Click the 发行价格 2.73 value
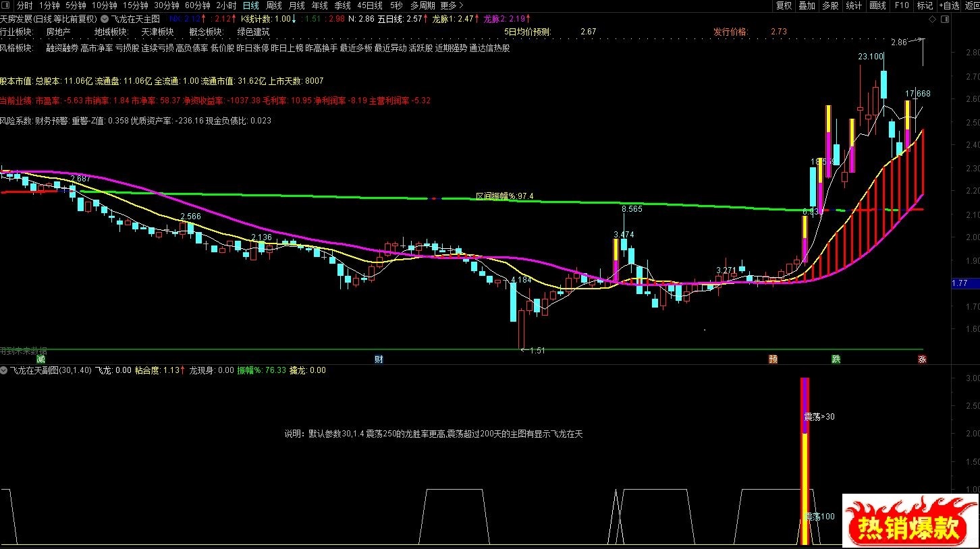This screenshot has height=549, width=980. point(778,32)
